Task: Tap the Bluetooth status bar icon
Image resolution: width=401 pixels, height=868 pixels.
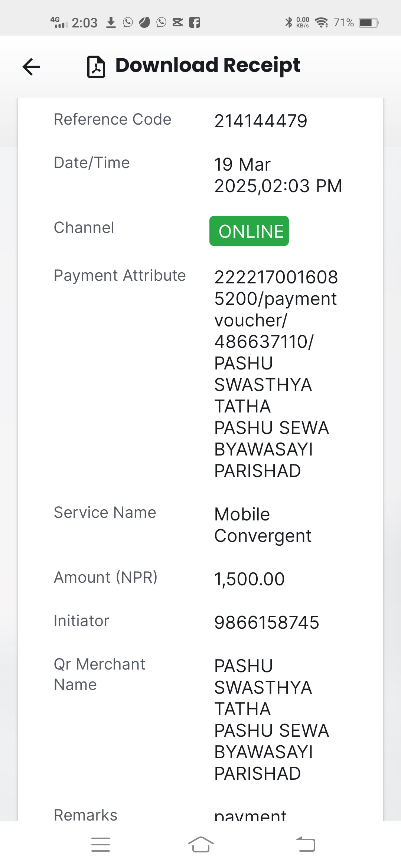Action: tap(288, 23)
